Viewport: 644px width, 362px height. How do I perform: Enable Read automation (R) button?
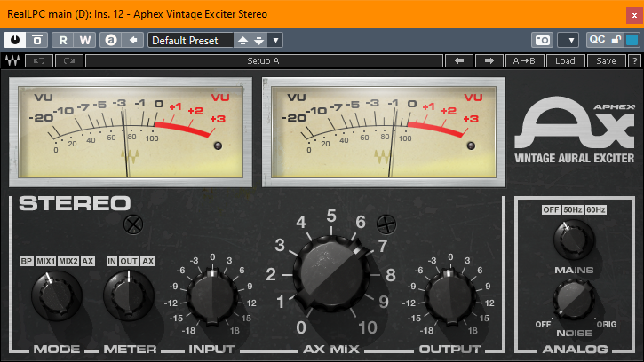tap(63, 40)
